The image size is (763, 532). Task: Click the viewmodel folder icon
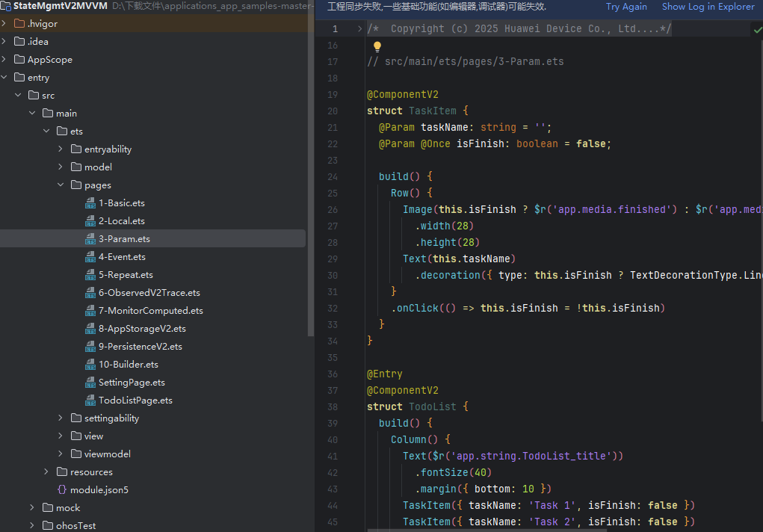click(x=76, y=454)
